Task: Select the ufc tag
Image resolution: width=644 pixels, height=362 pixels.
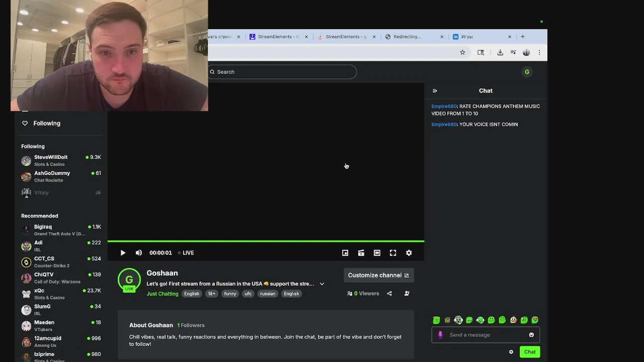Action: pos(248,294)
